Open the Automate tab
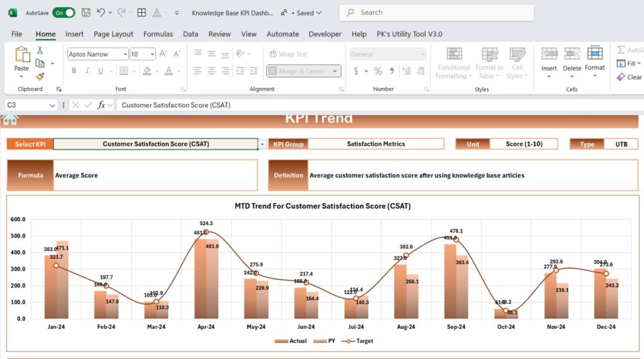 282,34
